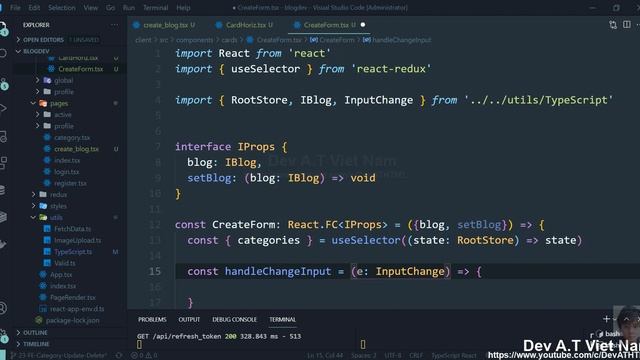Open the Edit menu
Viewport: 640px width, 360px height.
click(x=34, y=8)
